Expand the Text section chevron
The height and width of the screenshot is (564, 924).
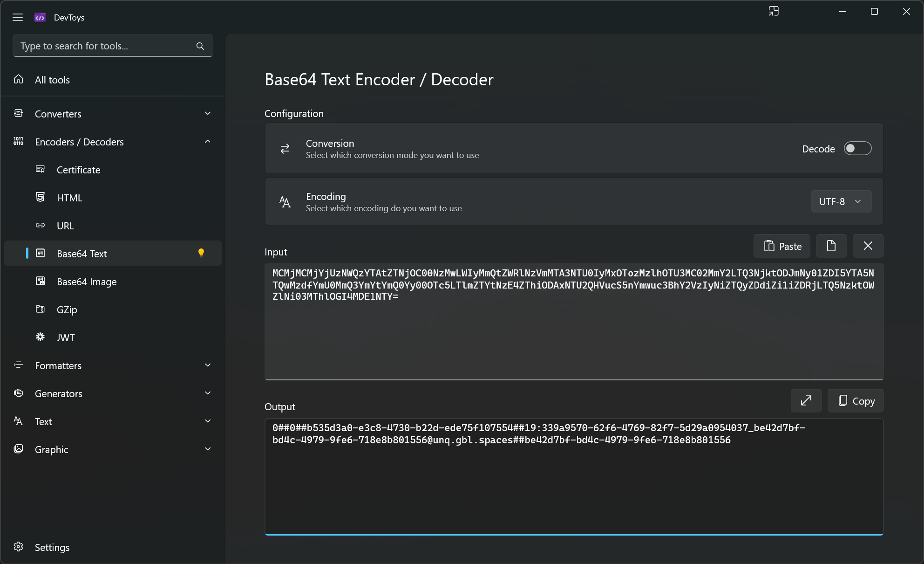point(208,421)
